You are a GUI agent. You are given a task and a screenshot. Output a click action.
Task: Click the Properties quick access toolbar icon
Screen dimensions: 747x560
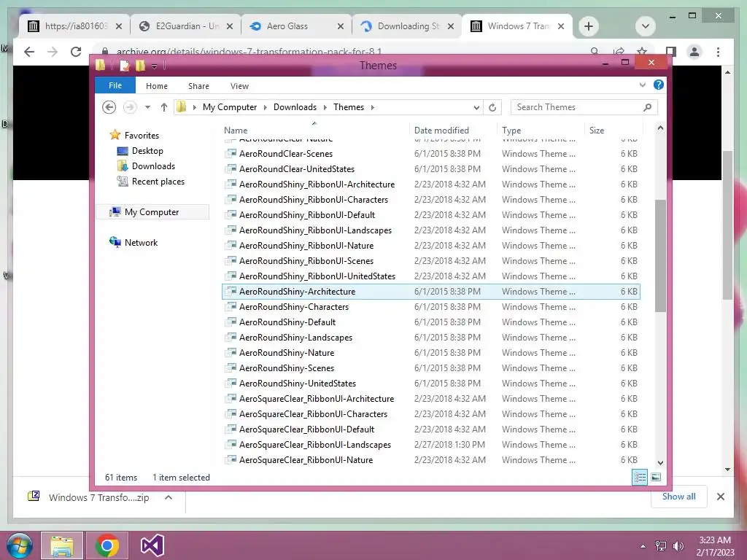124,65
